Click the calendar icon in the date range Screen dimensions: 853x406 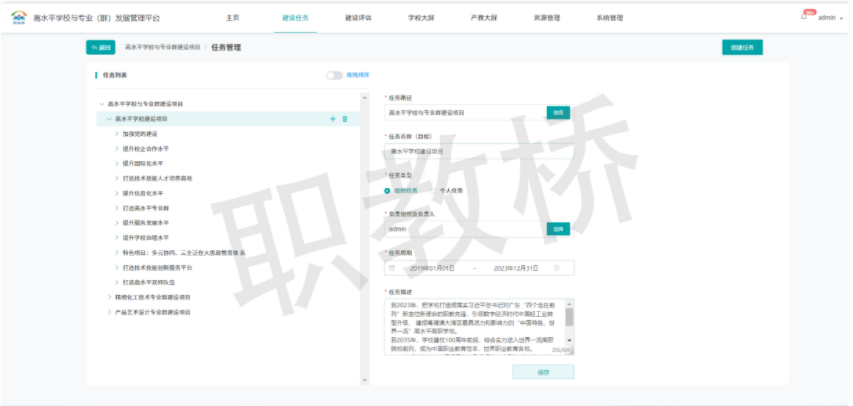[x=392, y=268]
